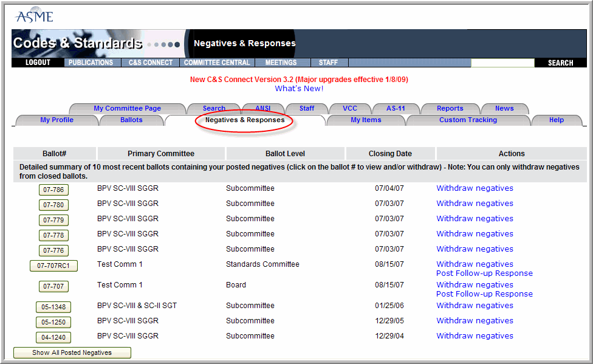
Task: Click the SEARCH button
Action: point(560,63)
